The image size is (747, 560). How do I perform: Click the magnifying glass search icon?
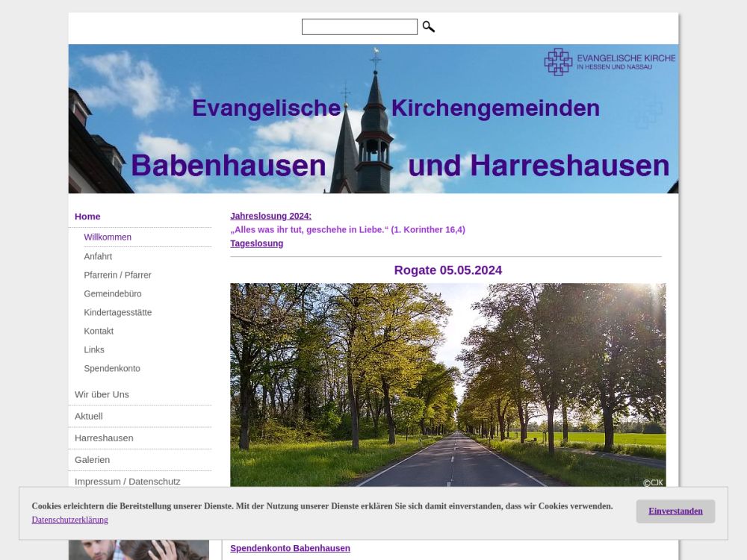(428, 27)
